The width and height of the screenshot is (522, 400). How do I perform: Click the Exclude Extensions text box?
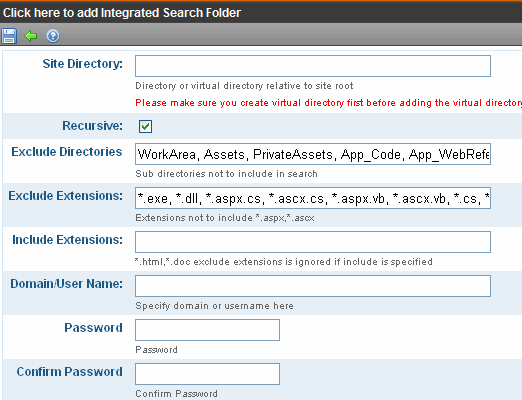click(x=313, y=198)
